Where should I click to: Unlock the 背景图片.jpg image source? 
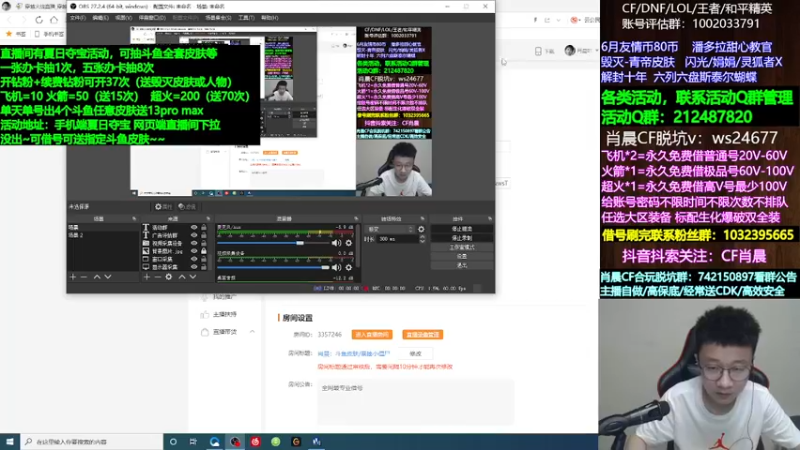click(204, 251)
